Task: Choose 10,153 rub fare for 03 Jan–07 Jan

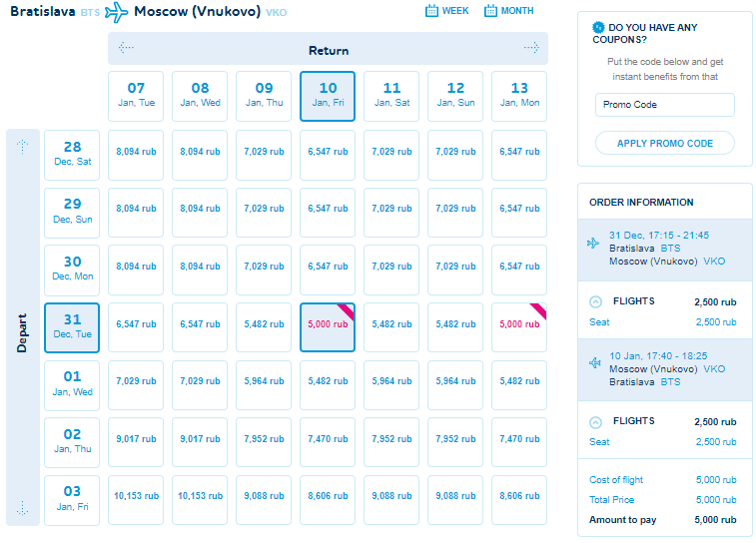Action: click(136, 500)
